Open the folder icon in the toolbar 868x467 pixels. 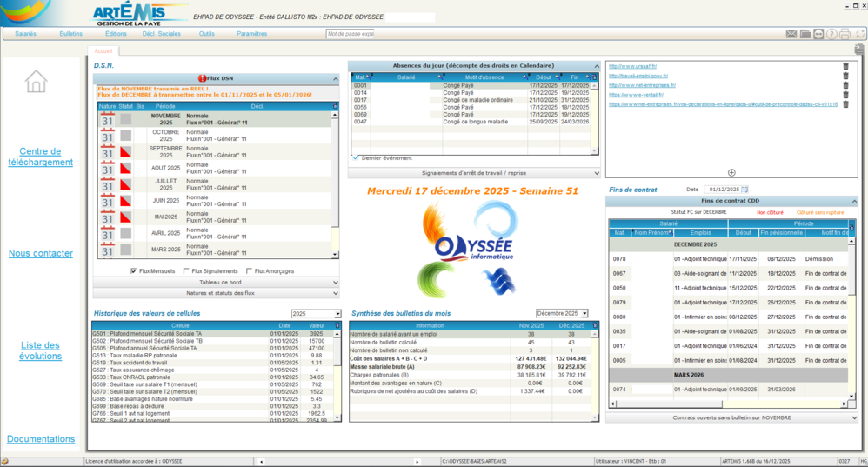[x=805, y=34]
